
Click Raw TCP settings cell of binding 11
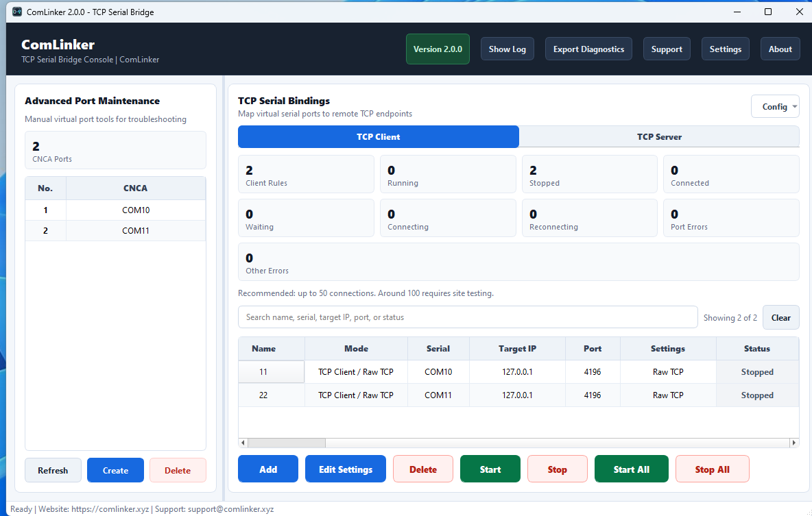(x=668, y=372)
